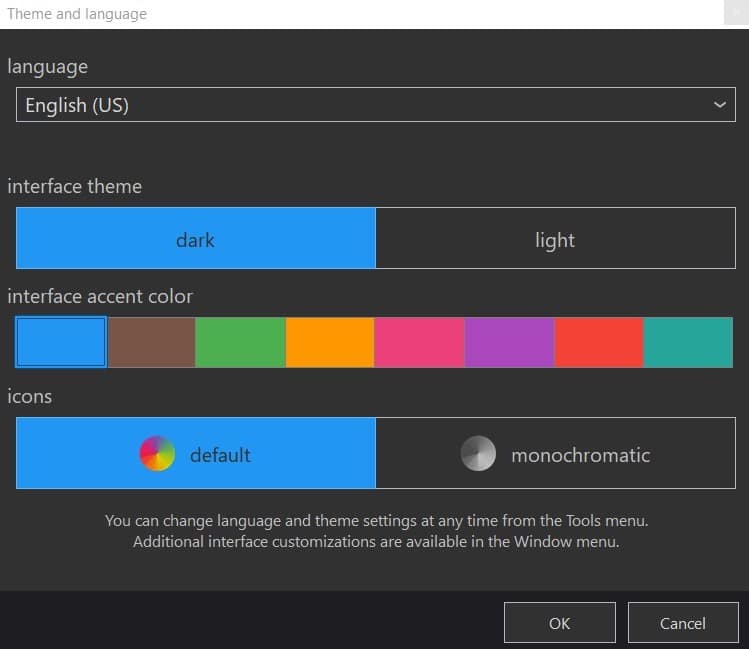Set accent color to teal swatch

(x=689, y=342)
